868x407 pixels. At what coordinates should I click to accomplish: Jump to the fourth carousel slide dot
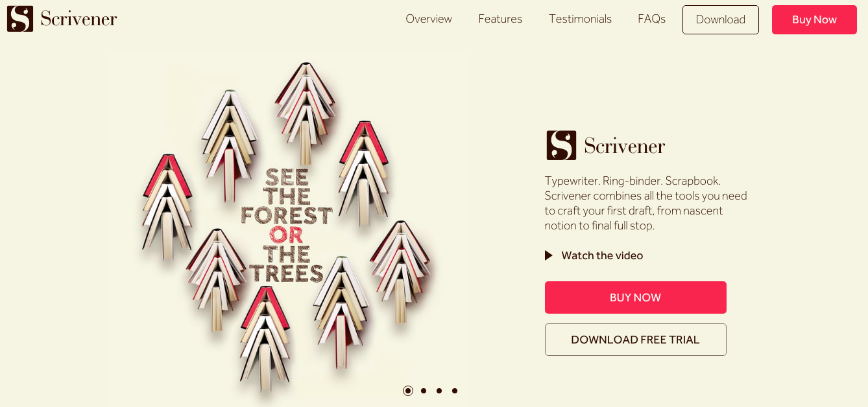pos(455,391)
